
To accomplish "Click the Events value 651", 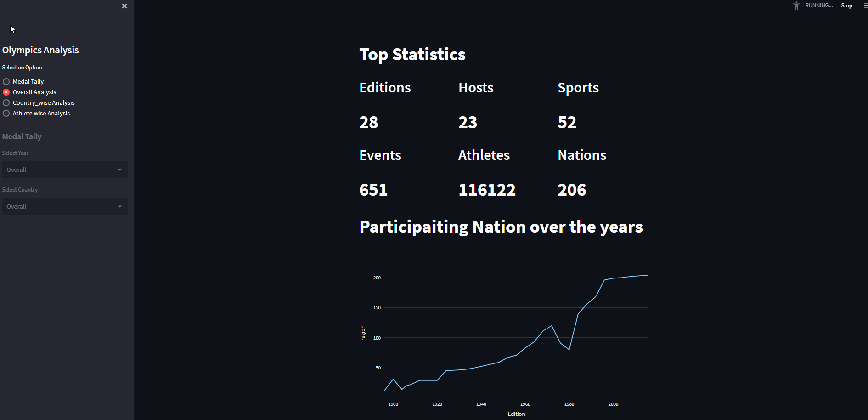I will (x=373, y=190).
